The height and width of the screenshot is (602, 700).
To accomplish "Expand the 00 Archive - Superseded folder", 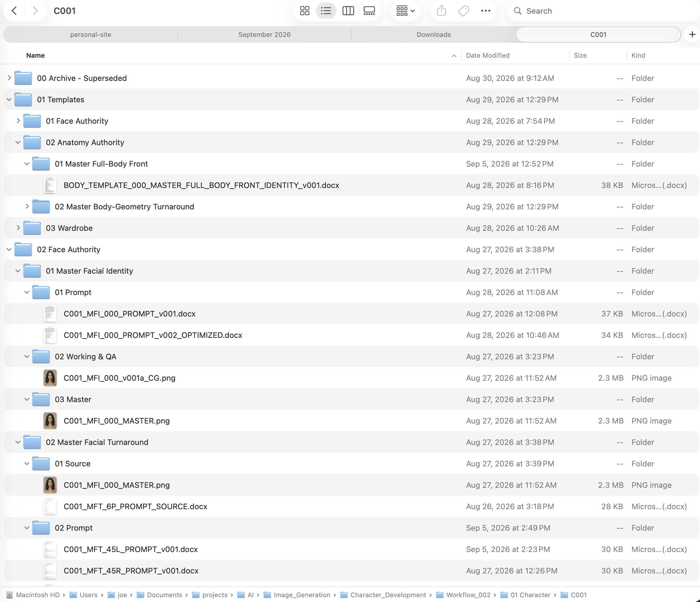I will (9, 78).
